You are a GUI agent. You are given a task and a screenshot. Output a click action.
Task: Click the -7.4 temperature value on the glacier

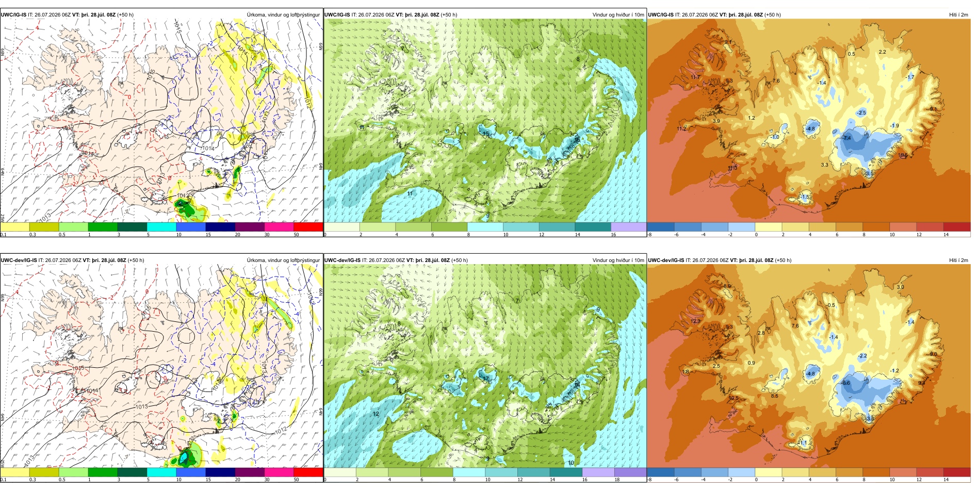click(x=846, y=138)
